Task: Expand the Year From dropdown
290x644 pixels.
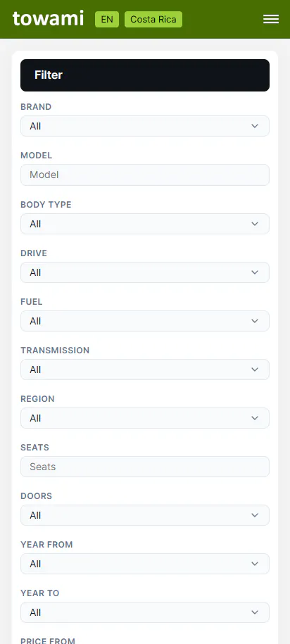Action: 145,564
